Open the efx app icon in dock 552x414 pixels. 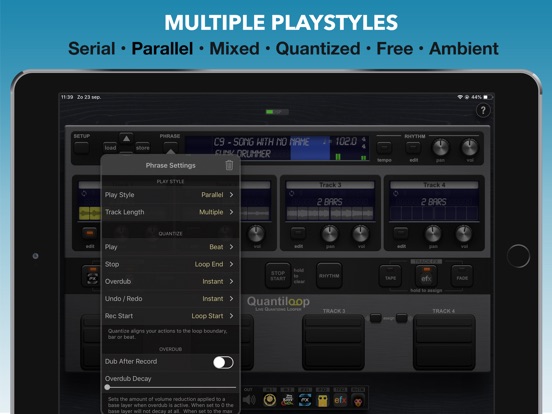[340, 400]
